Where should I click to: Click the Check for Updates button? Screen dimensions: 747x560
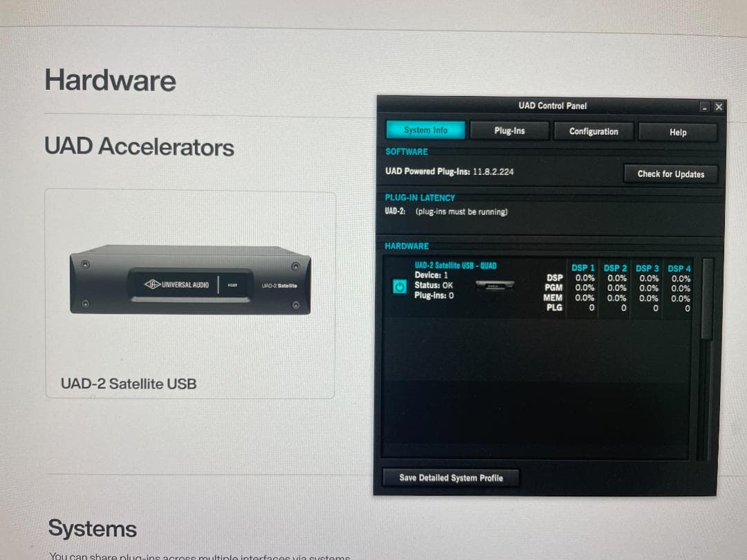tap(671, 174)
